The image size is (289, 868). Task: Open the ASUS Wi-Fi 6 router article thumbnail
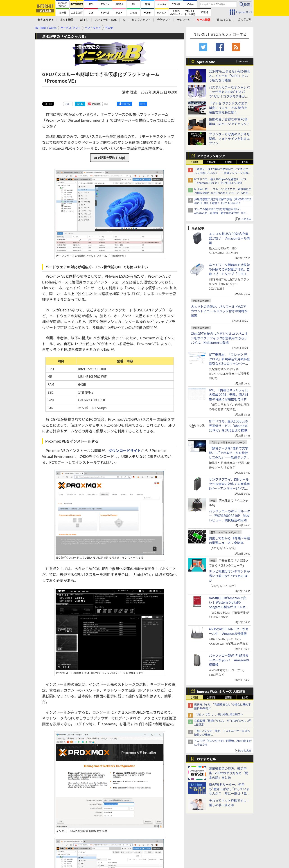tap(197, 633)
